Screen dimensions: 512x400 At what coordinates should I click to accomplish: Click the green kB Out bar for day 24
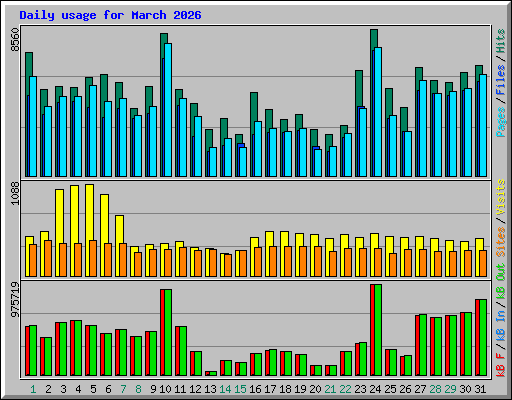click(378, 330)
